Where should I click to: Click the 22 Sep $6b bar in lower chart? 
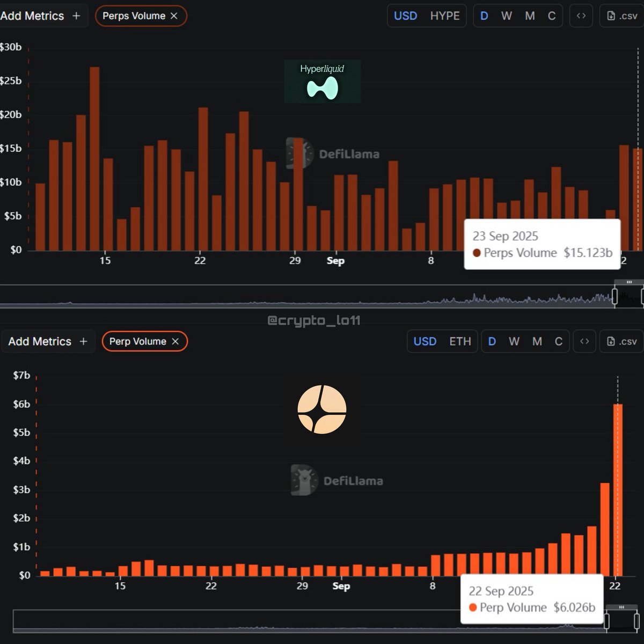618,490
